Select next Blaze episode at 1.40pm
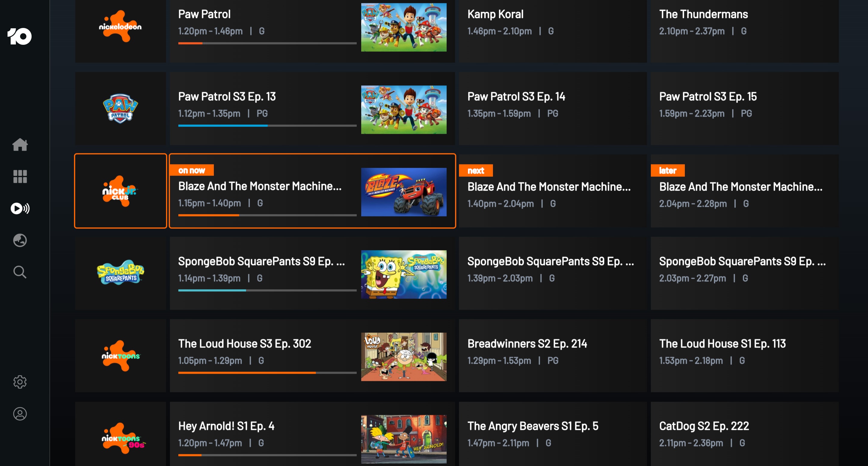 (553, 191)
